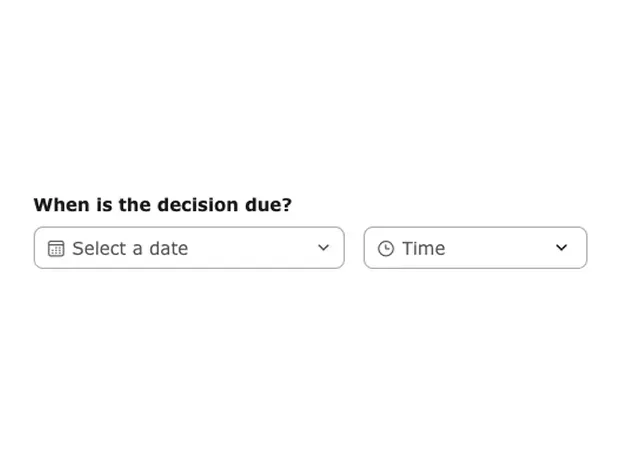The height and width of the screenshot is (466, 620).
Task: Expand the Time chevron arrow
Action: (561, 248)
